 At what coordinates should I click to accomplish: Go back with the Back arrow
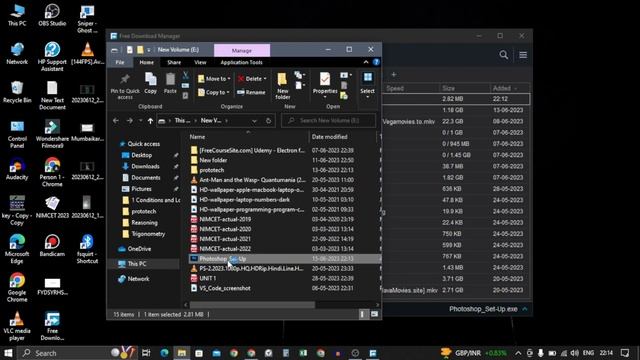click(116, 121)
